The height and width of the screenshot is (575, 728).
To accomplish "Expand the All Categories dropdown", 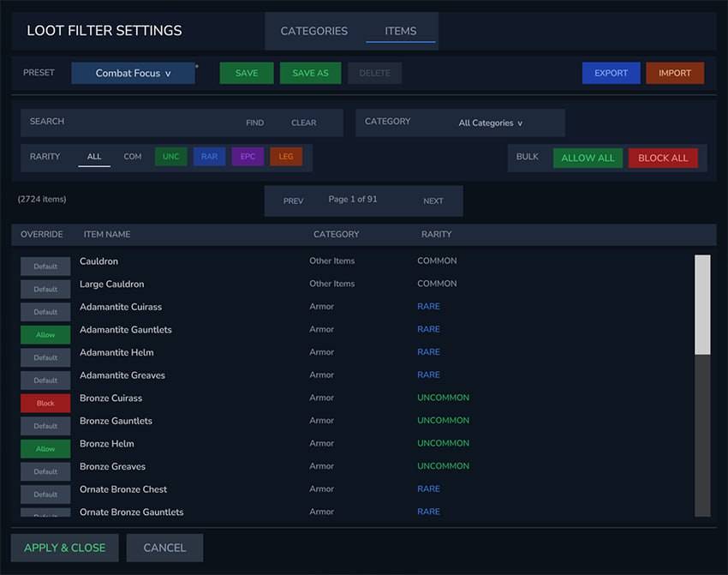I will click(490, 123).
